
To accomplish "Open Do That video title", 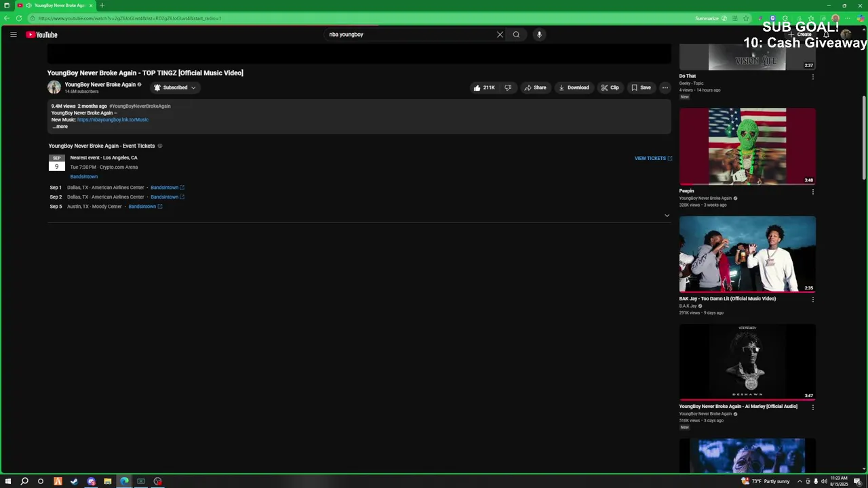I will point(688,77).
